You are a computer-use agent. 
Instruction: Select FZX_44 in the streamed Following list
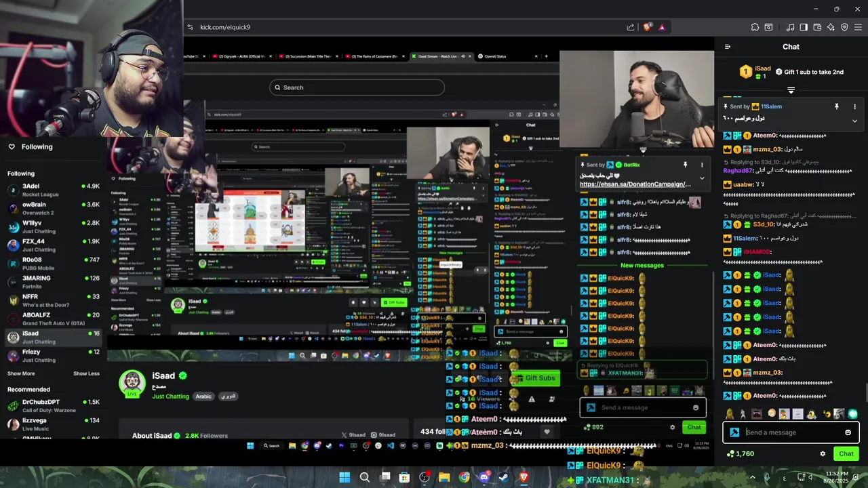pos(54,245)
